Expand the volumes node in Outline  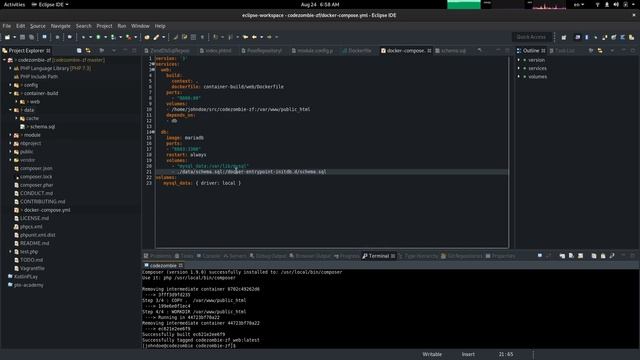[x=519, y=76]
